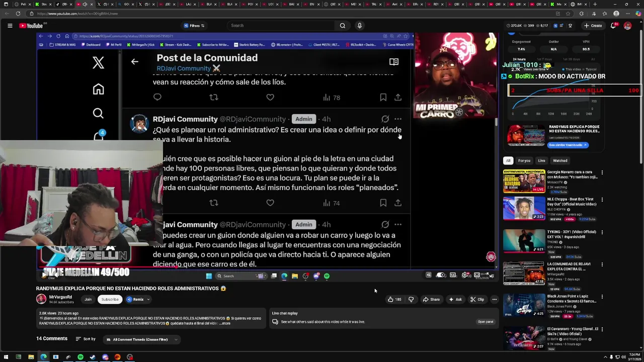Viewport: 644px width, 362px height.
Task: Seek on the video progress bar
Action: [267, 266]
